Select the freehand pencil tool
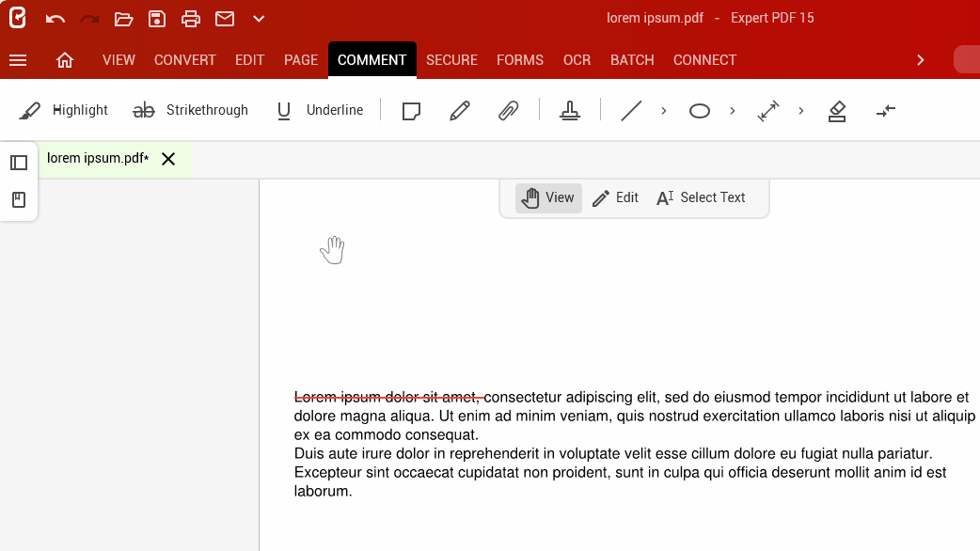980x551 pixels. [x=459, y=111]
